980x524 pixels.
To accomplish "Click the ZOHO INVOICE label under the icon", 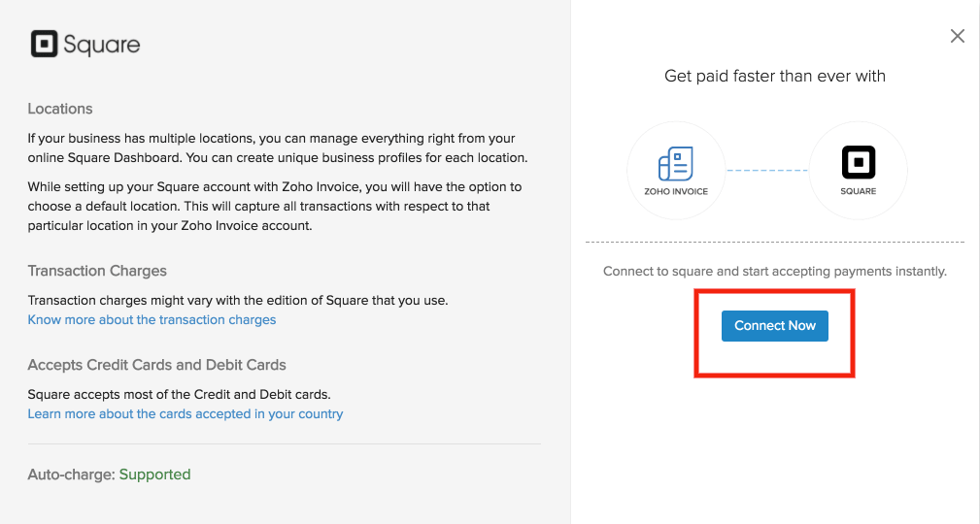I will click(x=676, y=191).
